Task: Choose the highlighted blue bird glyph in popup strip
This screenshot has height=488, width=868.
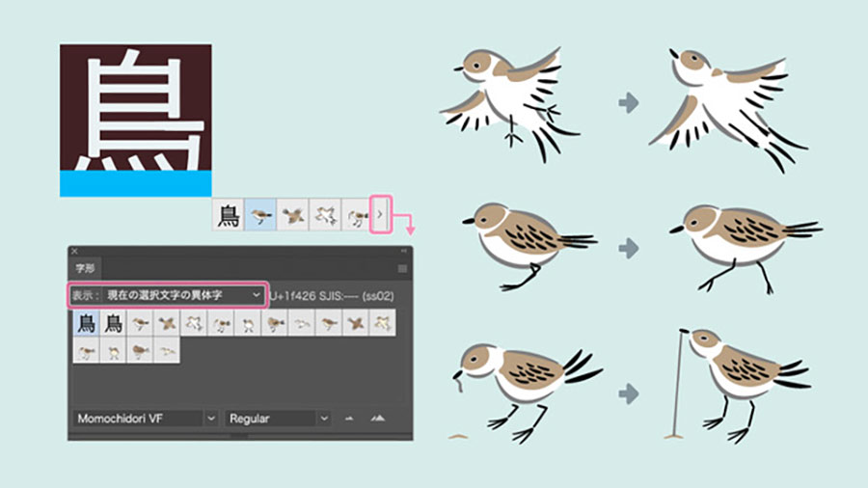Action: (x=260, y=215)
